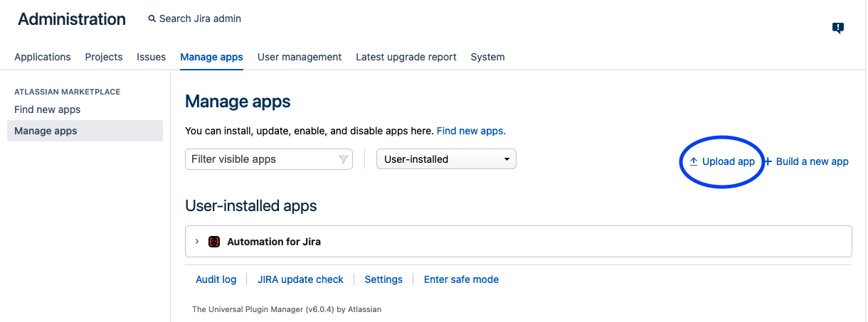Click Enter safe mode
The image size is (868, 322).
point(461,279)
